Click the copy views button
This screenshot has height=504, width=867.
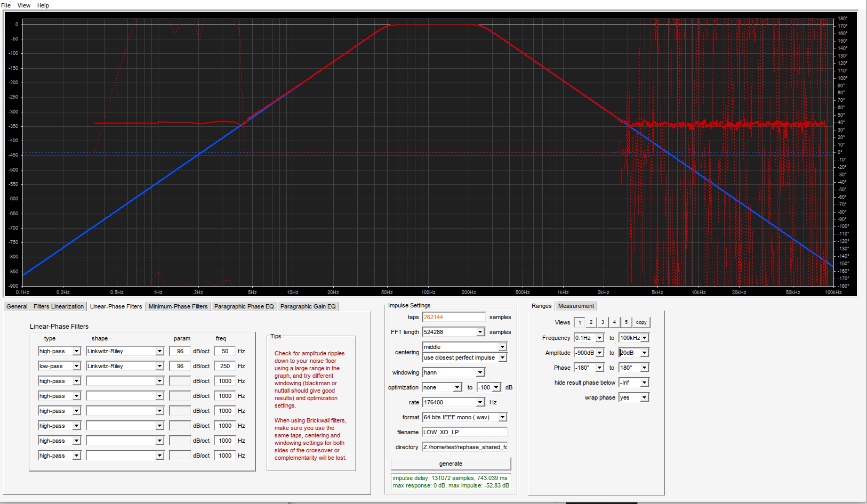pos(641,322)
